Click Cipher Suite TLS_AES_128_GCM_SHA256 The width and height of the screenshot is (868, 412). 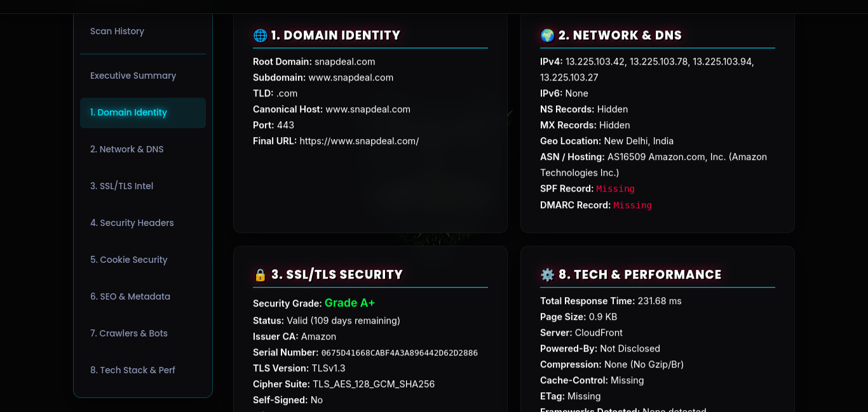tap(374, 384)
